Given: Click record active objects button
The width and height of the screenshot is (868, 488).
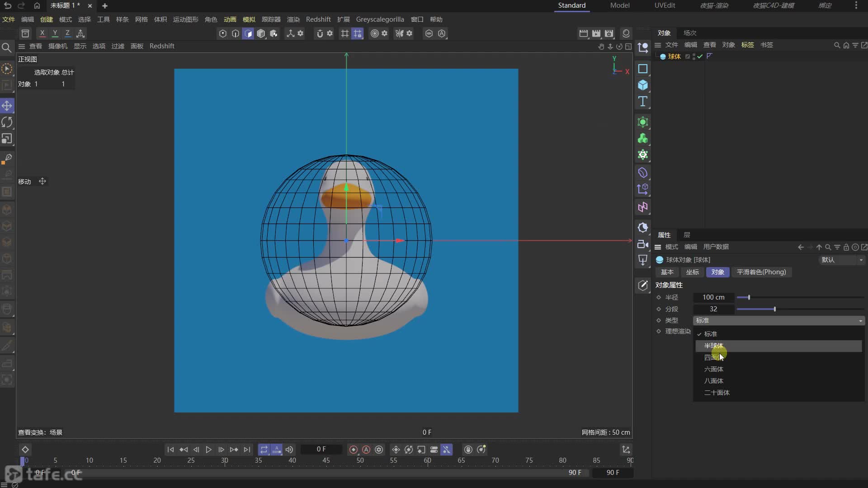Looking at the screenshot, I should pyautogui.click(x=354, y=450).
